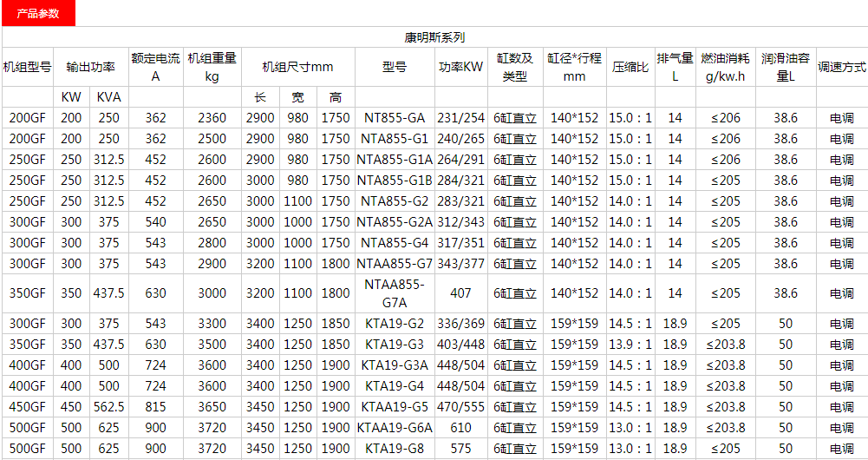Click compression ratio 13.9 : 1
868x460 pixels.
630,345
